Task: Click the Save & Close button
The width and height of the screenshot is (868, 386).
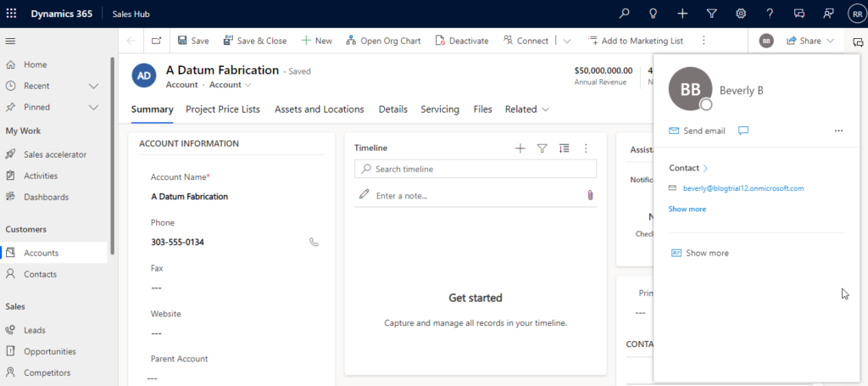Action: (x=254, y=41)
